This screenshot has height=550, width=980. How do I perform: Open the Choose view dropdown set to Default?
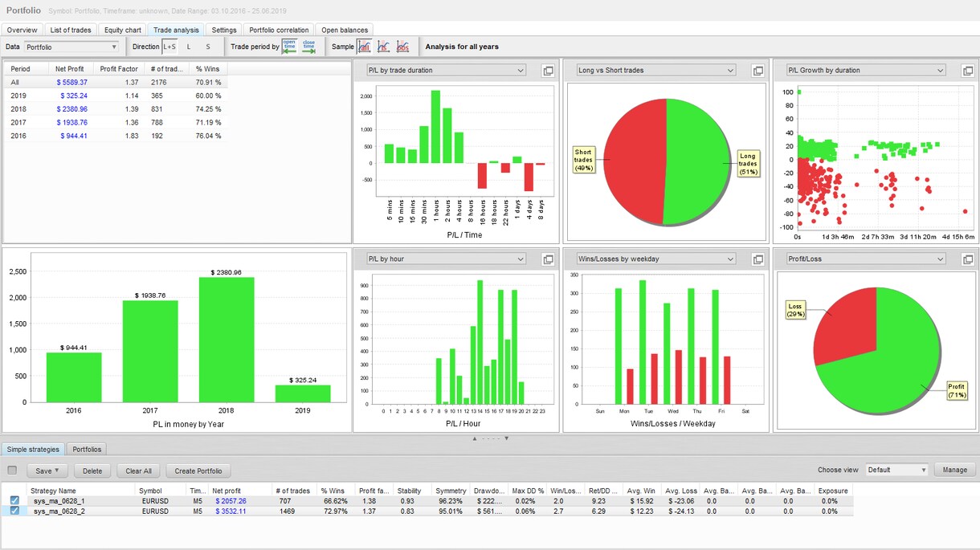tap(896, 470)
